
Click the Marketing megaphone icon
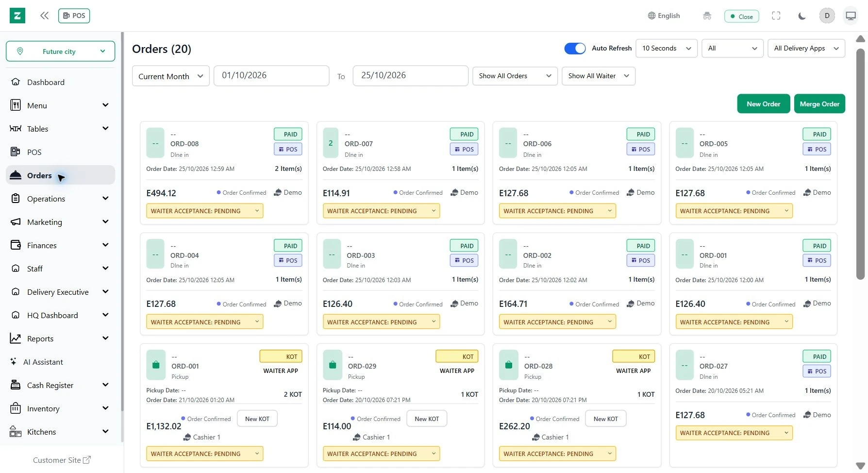pos(16,222)
